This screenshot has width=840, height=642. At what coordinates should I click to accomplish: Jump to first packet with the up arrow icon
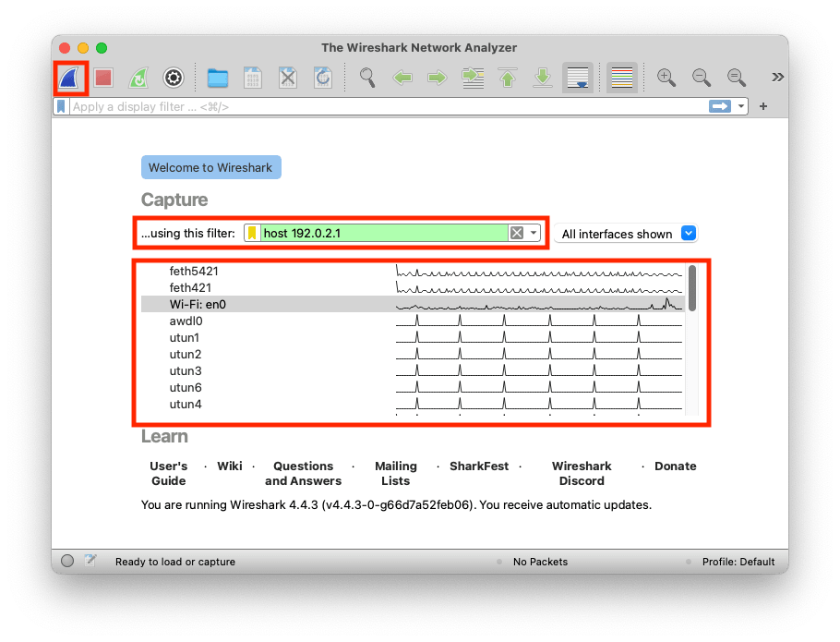(508, 79)
